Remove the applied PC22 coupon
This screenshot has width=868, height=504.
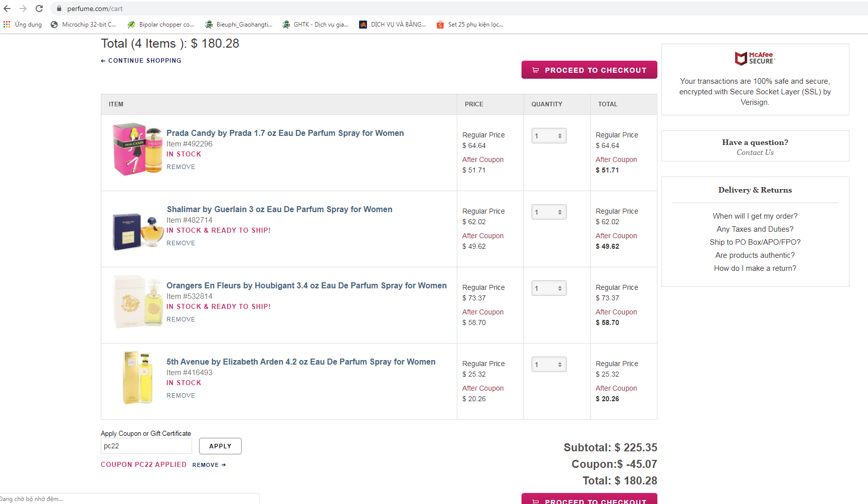(209, 465)
